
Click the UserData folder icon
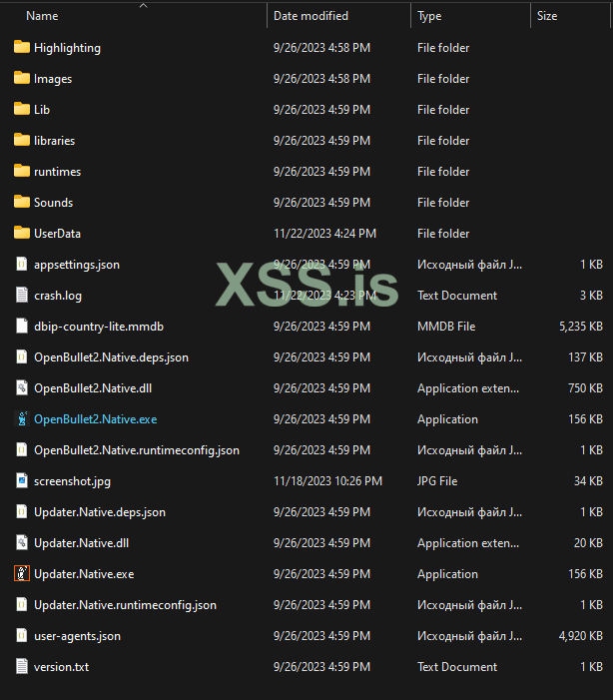[x=21, y=233]
